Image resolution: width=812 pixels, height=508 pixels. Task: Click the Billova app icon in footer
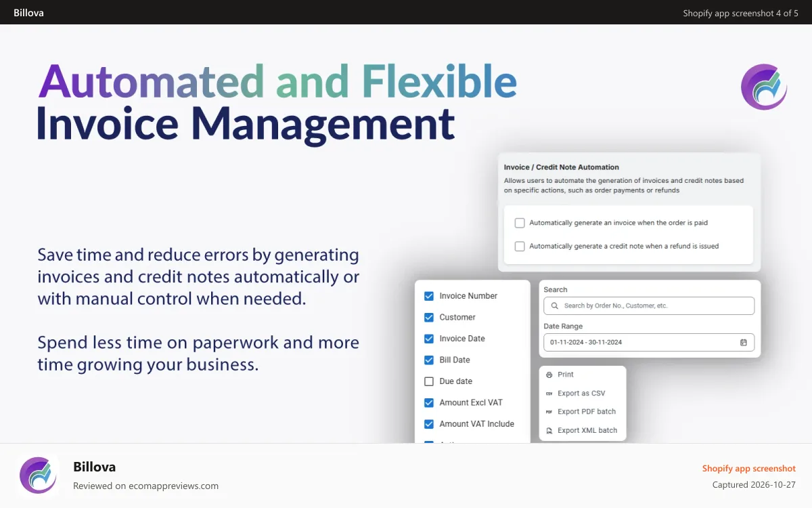click(39, 475)
